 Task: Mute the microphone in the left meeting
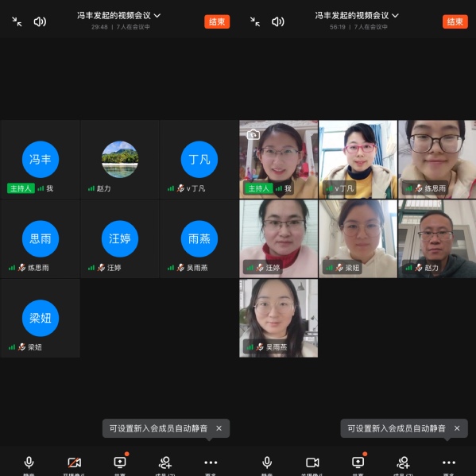[x=29, y=462]
